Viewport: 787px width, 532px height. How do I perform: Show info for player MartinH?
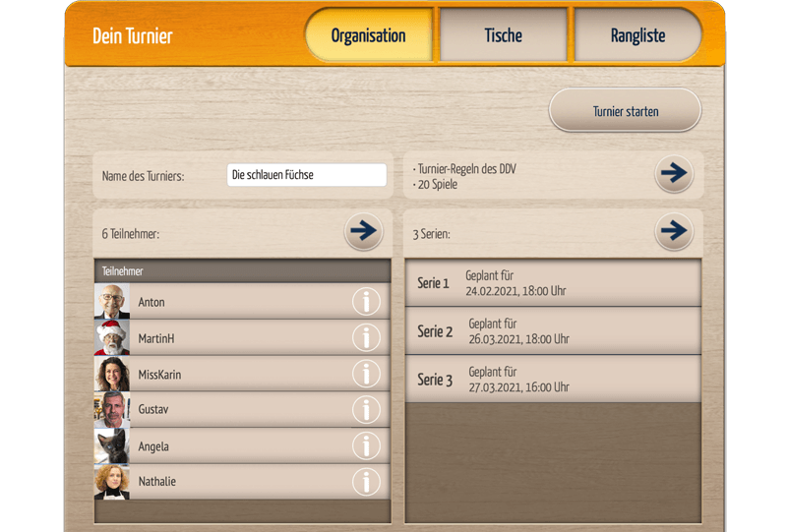(x=366, y=338)
